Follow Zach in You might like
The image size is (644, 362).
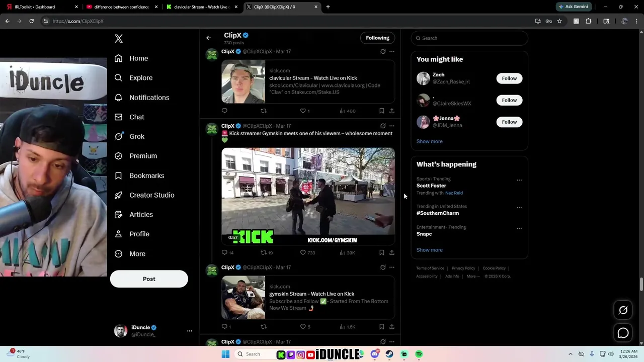point(509,78)
